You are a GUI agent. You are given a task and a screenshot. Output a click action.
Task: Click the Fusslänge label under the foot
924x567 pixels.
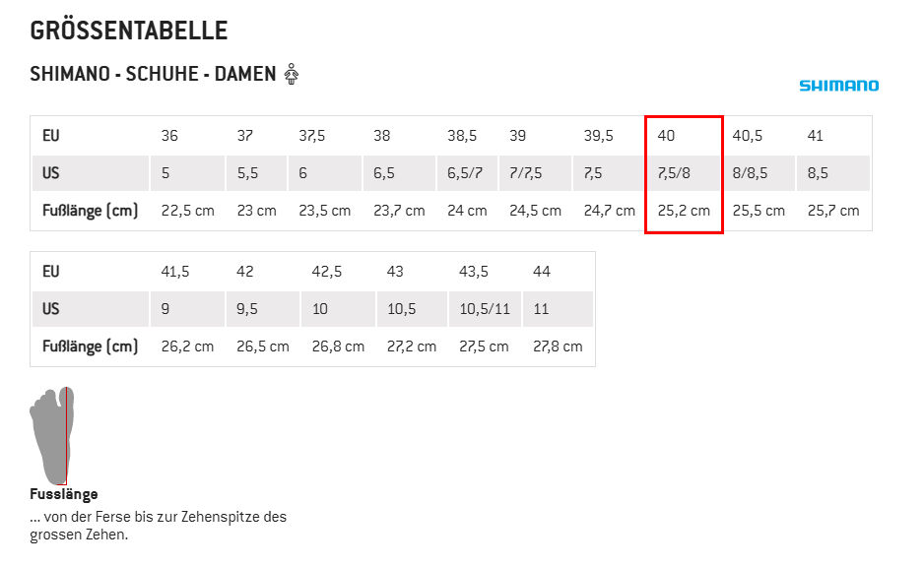(64, 494)
